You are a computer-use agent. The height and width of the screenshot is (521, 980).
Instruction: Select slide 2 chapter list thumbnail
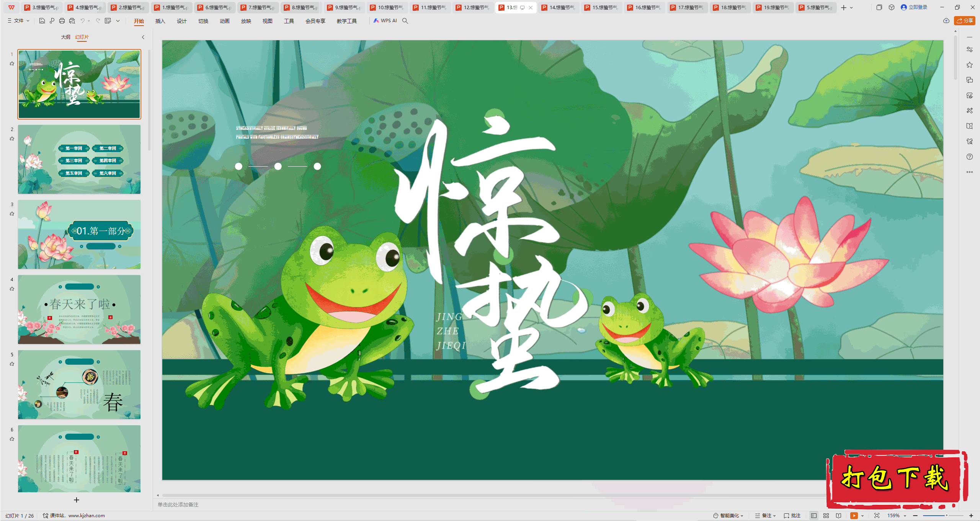point(79,159)
